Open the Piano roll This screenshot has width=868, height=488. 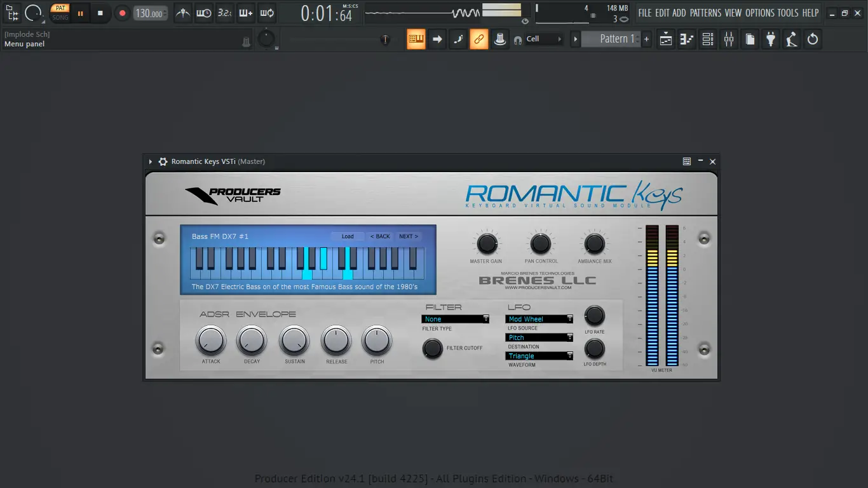click(x=686, y=39)
